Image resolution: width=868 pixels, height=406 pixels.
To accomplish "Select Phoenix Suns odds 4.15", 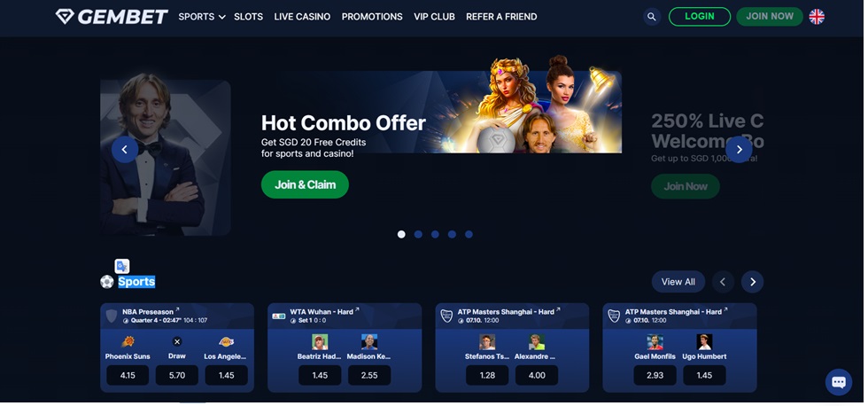I will pos(128,375).
